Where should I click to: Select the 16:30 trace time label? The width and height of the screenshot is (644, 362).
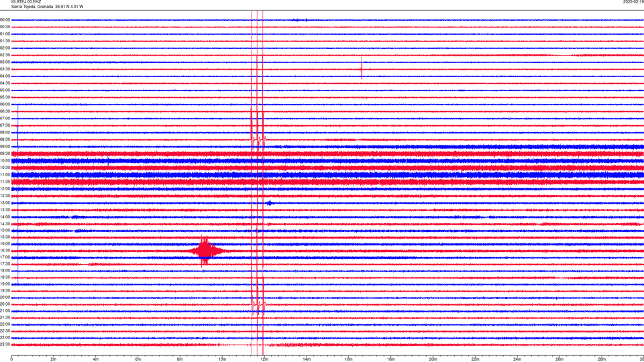click(x=5, y=250)
